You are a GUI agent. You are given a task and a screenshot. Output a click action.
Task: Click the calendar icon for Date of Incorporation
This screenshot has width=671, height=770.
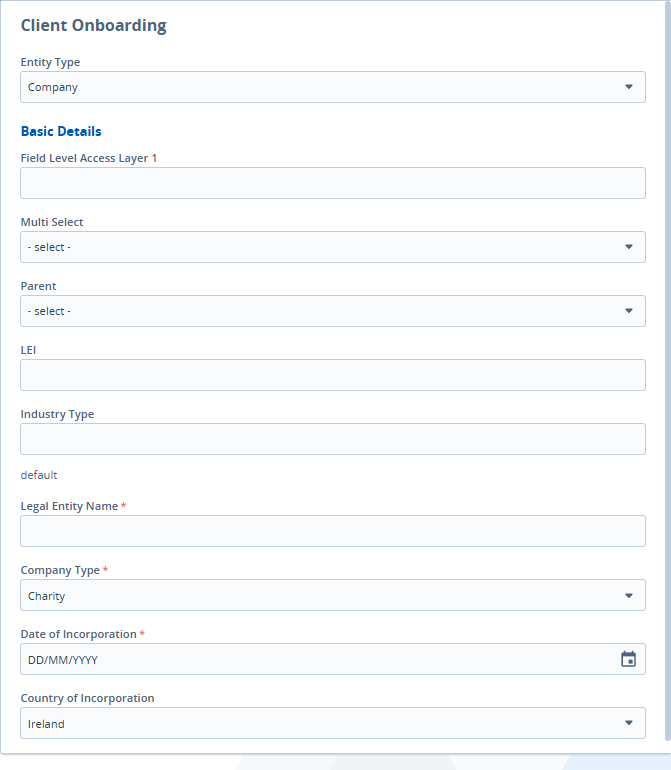coord(628,659)
